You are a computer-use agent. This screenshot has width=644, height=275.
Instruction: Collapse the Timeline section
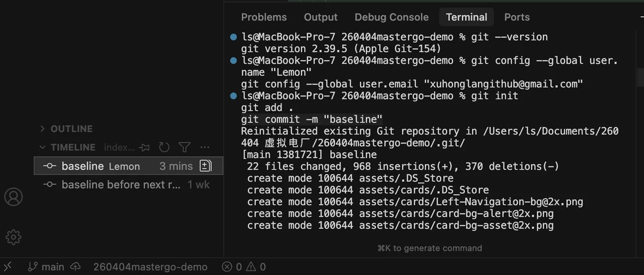43,147
